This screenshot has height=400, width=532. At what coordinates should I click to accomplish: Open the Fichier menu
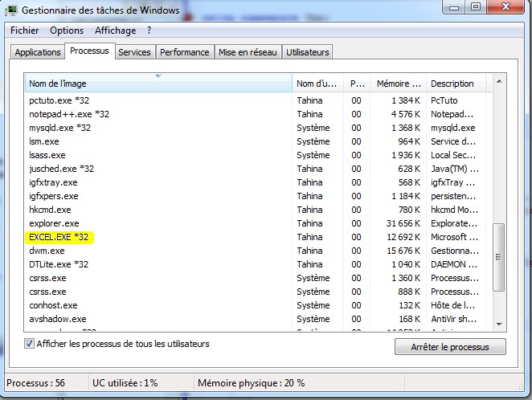tap(24, 31)
